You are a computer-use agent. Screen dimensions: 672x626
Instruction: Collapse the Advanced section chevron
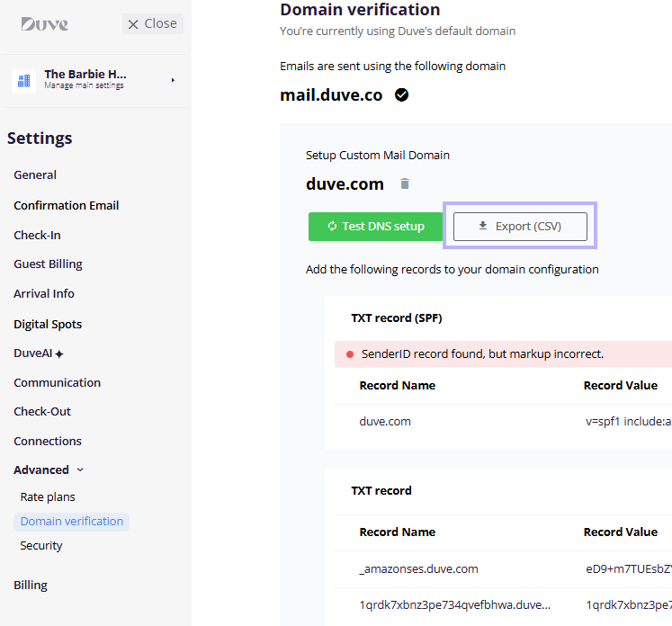click(x=80, y=470)
